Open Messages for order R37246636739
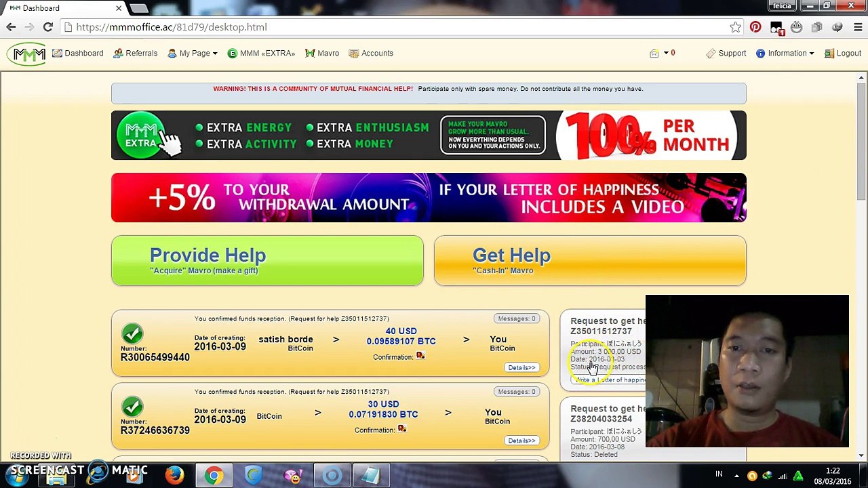868x488 pixels. tap(517, 392)
